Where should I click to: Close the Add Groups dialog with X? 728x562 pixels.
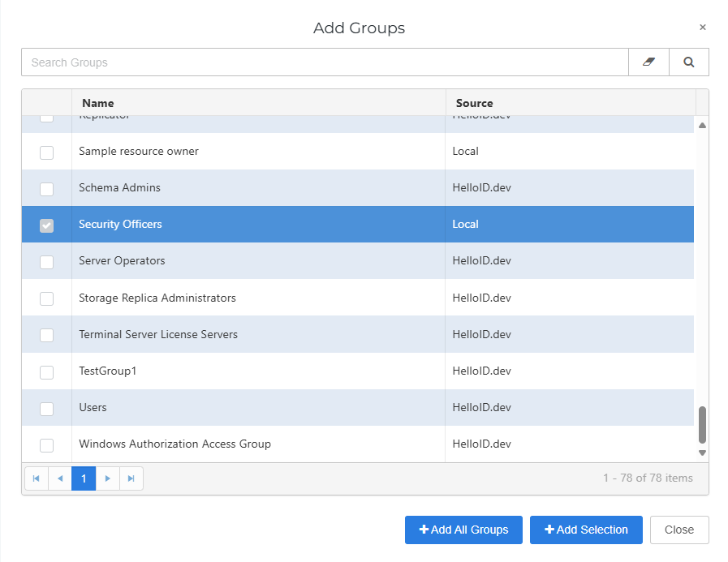coord(703,28)
